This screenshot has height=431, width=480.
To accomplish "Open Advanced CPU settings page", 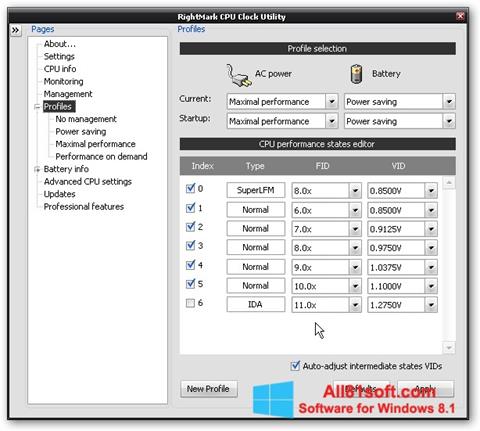I will click(88, 181).
